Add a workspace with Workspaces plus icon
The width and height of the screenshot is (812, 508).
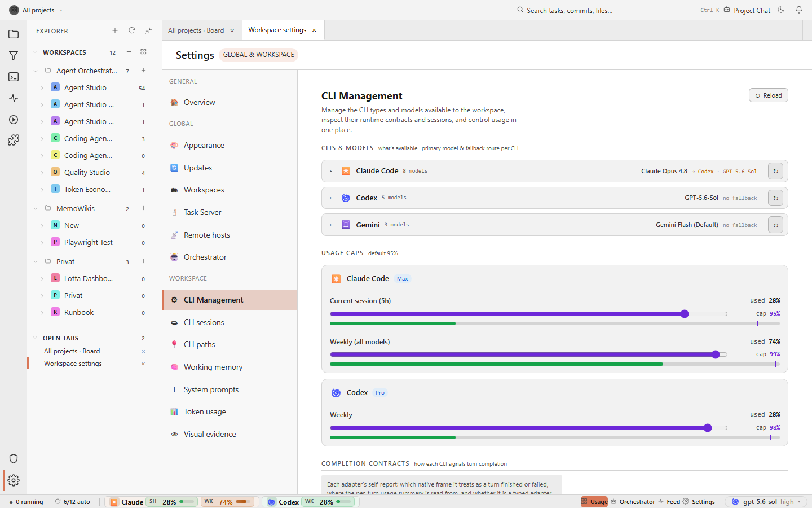(129, 52)
